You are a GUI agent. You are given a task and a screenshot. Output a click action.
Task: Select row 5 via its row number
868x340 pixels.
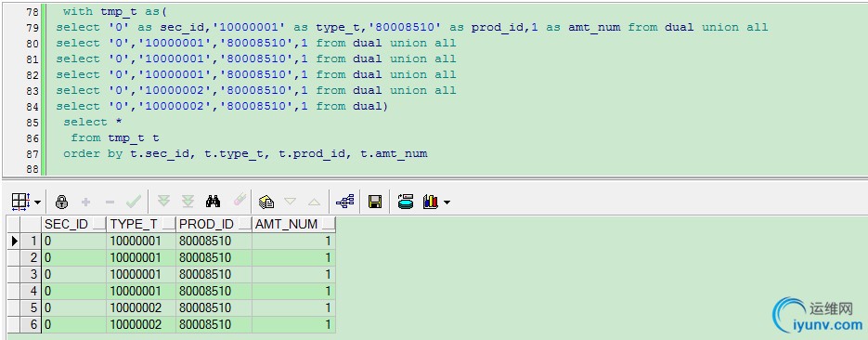pyautogui.click(x=31, y=307)
